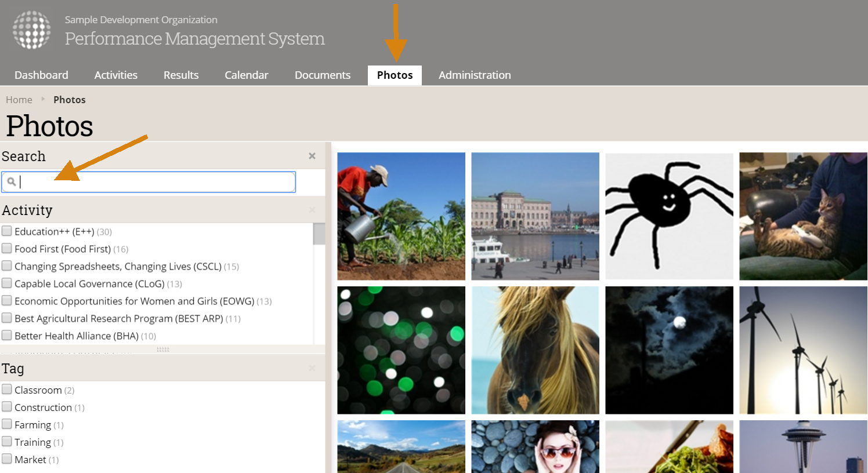Toggle the Better Health Alliance (BHA) checkbox

pyautogui.click(x=7, y=336)
